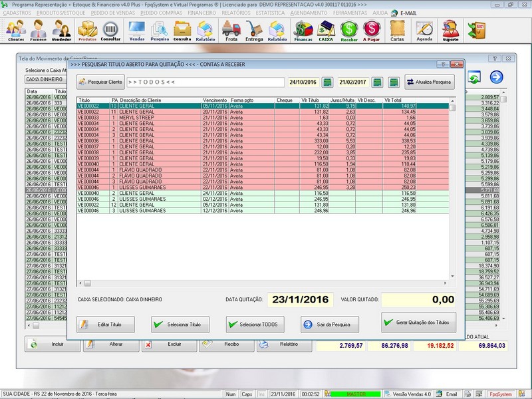The width and height of the screenshot is (532, 399).
Task: Click the vertical scrollbar of titles grid
Action: 452,188
